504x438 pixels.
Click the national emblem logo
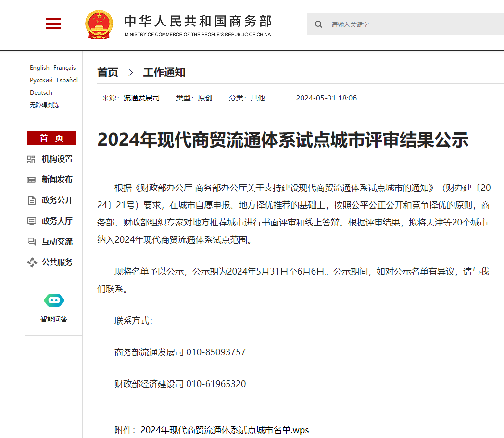coord(99,24)
